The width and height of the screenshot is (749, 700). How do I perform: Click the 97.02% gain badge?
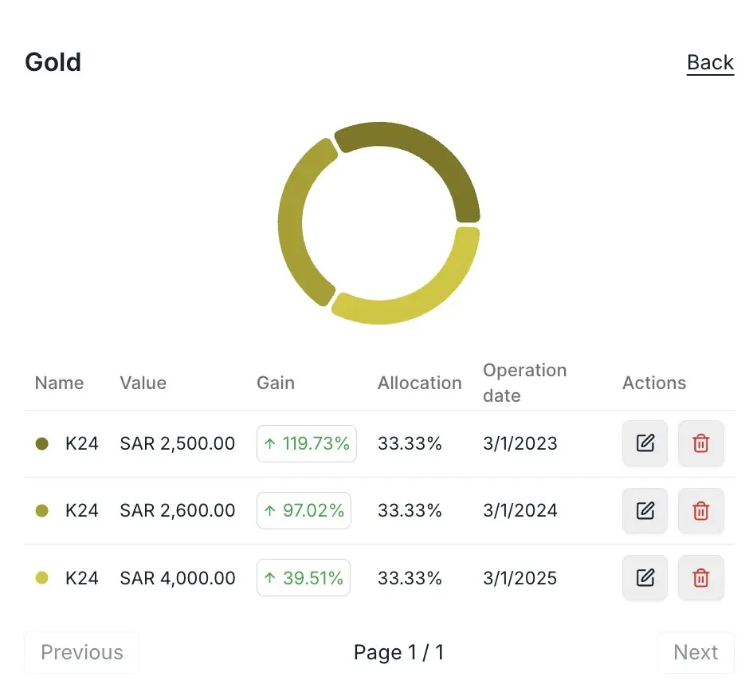click(304, 510)
